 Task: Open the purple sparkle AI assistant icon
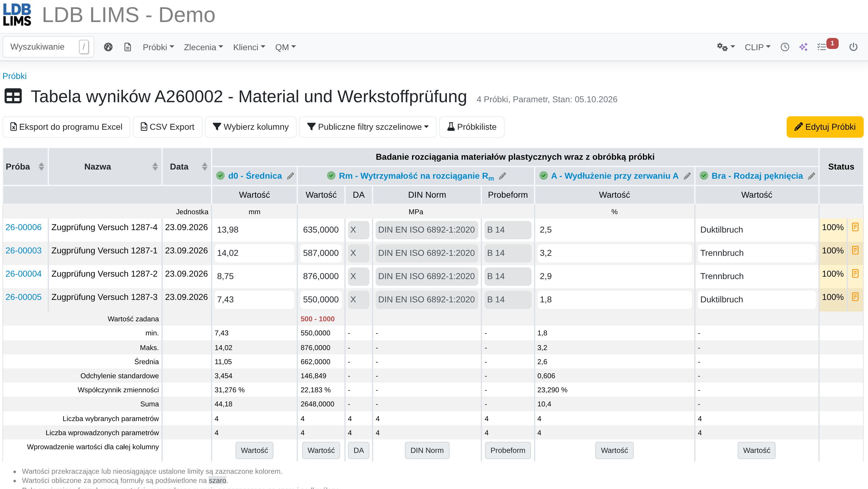click(x=804, y=47)
